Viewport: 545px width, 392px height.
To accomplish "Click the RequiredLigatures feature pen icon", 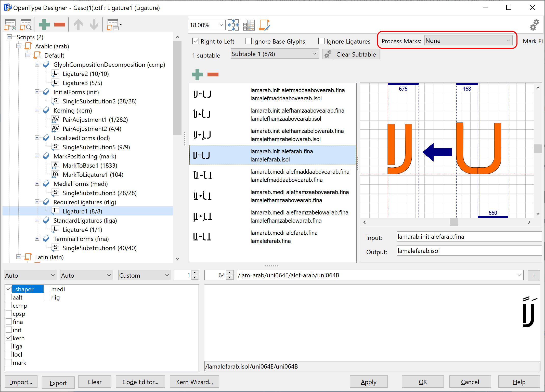I will click(46, 202).
